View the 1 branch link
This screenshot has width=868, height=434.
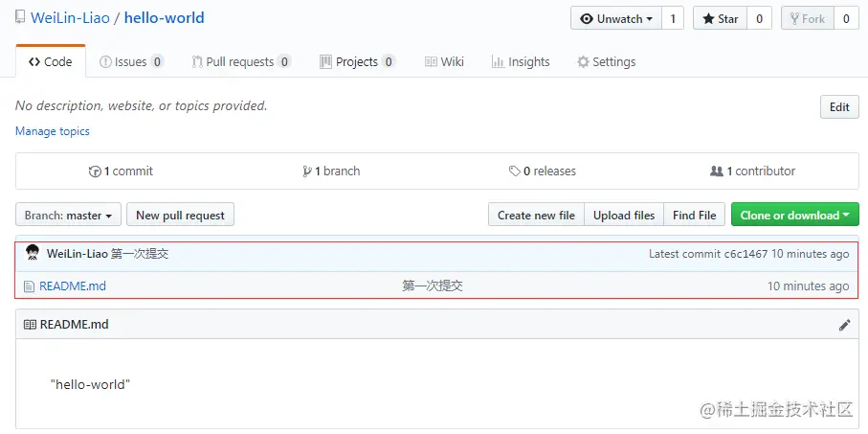(331, 171)
